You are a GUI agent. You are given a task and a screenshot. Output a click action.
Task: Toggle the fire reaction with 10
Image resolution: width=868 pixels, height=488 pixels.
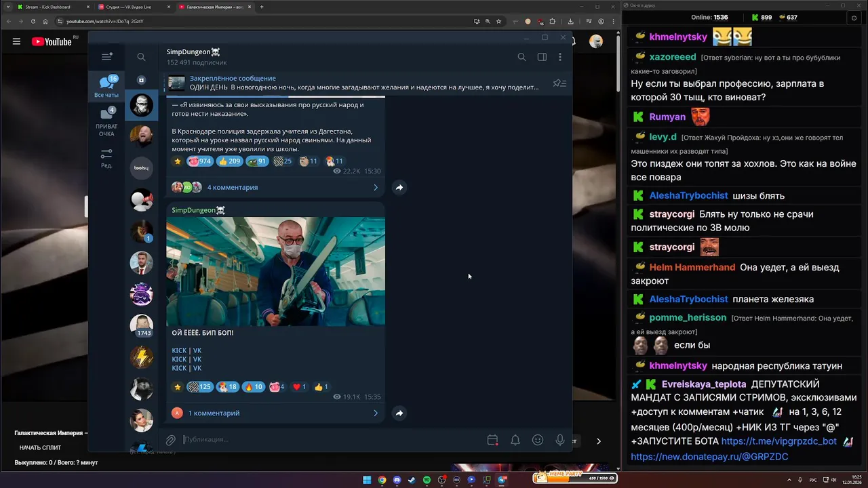pyautogui.click(x=253, y=387)
